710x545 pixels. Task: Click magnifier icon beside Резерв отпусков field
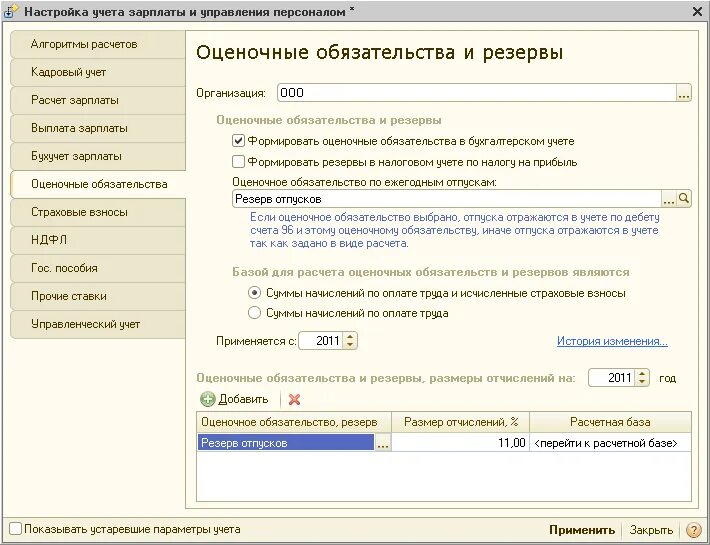point(684,198)
